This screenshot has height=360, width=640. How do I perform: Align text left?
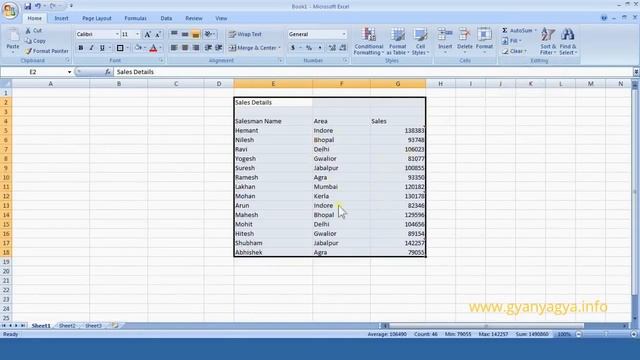(x=174, y=48)
